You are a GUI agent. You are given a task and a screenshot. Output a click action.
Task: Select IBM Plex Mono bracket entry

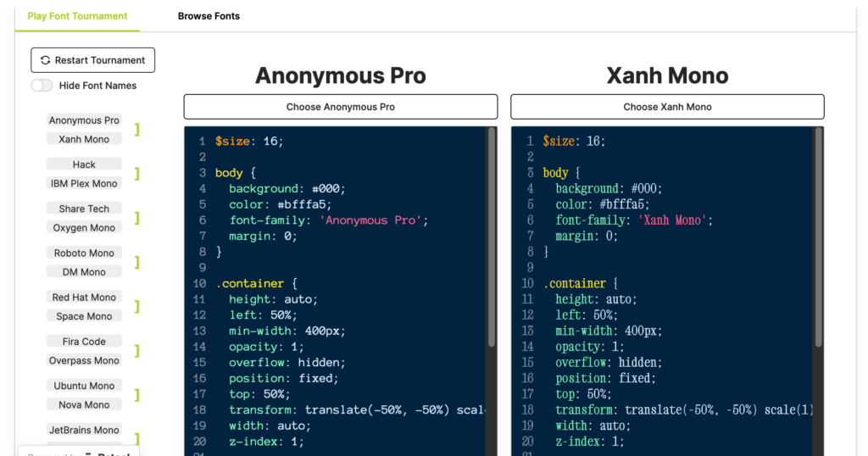coord(84,183)
